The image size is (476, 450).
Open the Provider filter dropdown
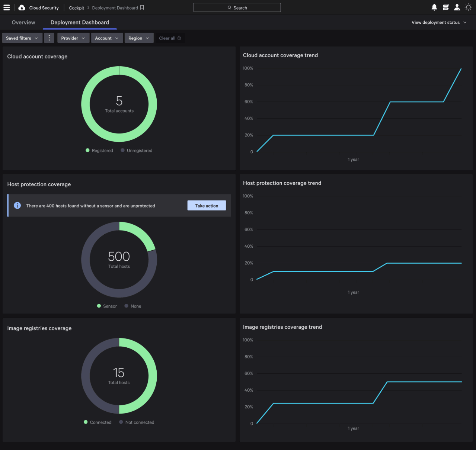(x=73, y=38)
